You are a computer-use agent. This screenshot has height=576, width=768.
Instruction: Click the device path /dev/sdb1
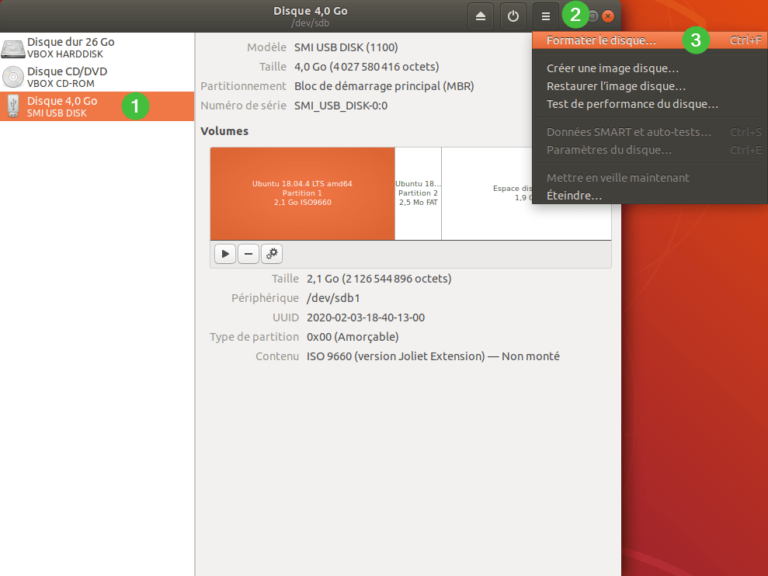(x=333, y=298)
